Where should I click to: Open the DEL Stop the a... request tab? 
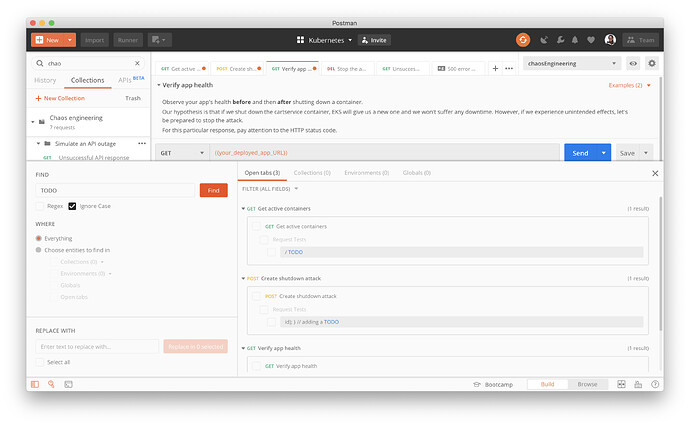pos(346,69)
